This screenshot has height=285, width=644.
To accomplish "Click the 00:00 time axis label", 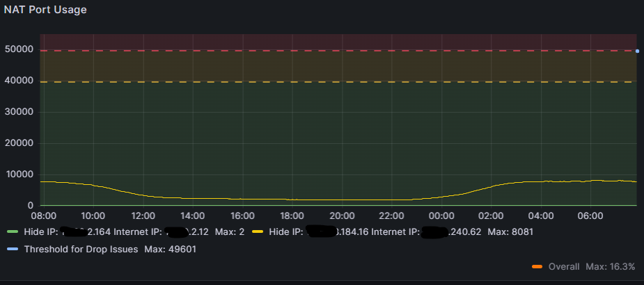I will (441, 215).
